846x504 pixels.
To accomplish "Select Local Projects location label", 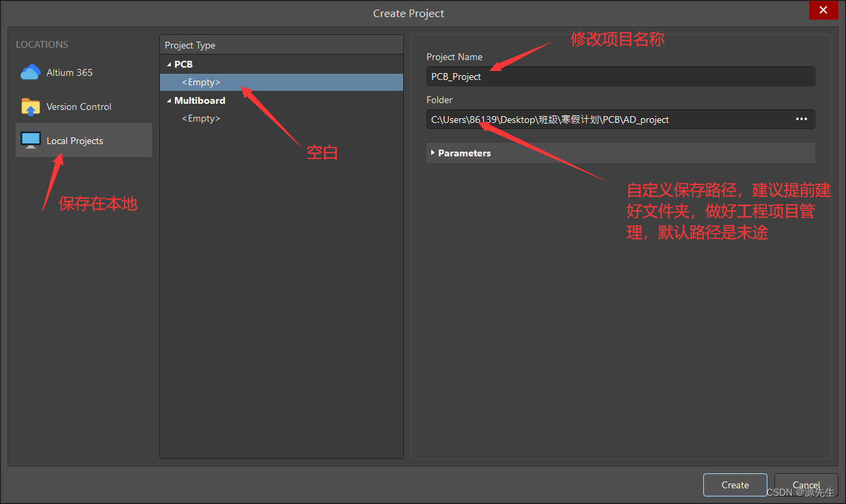I will pyautogui.click(x=74, y=141).
